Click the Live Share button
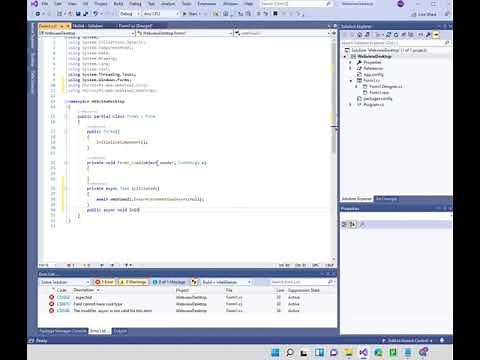Viewport: 480px width, 360px height. click(x=424, y=14)
